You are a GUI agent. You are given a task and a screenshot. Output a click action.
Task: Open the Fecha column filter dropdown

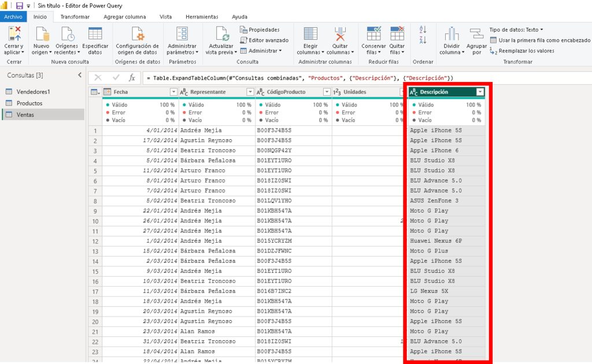tap(173, 92)
